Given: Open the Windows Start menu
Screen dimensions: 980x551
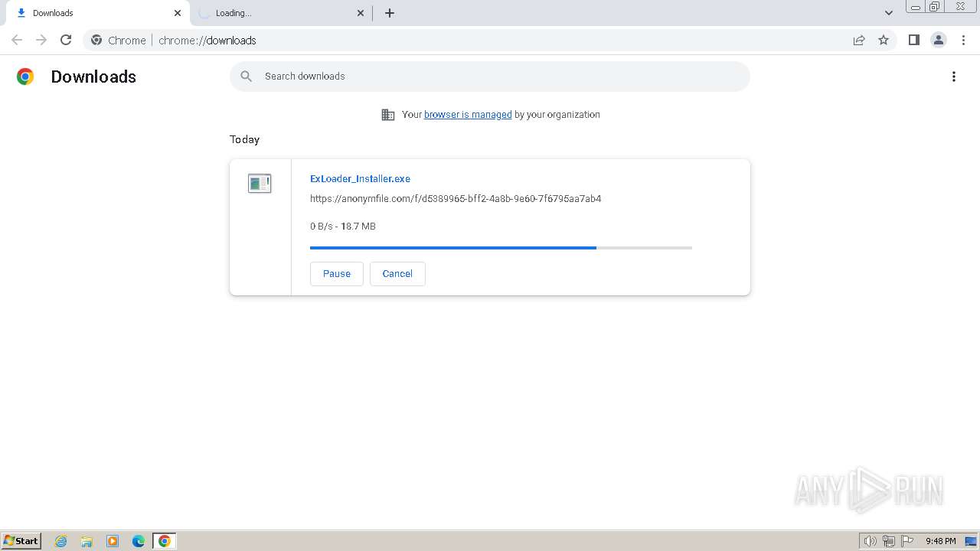Looking at the screenshot, I should 21,541.
